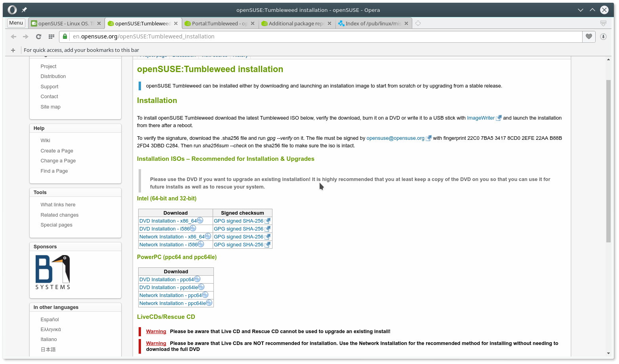This screenshot has width=619, height=364.
Task: Open new tab with plus icon
Action: click(x=418, y=23)
